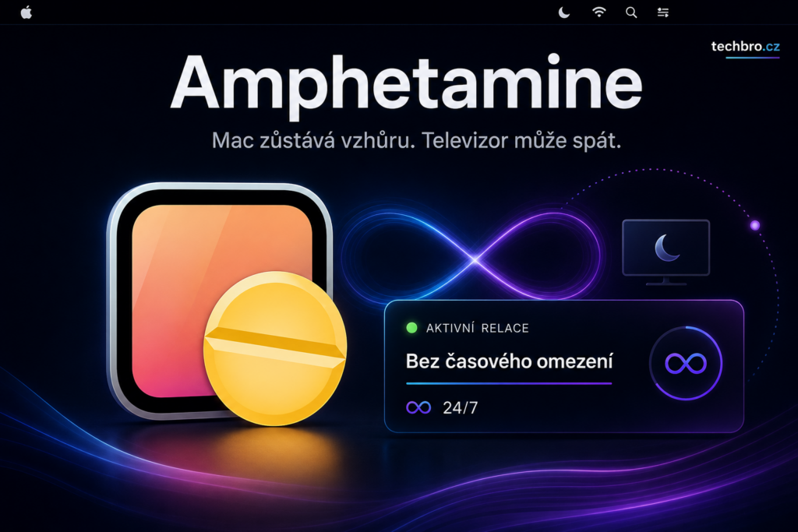The height and width of the screenshot is (532, 798).
Task: Follow the techbro.cz link
Action: point(745,47)
